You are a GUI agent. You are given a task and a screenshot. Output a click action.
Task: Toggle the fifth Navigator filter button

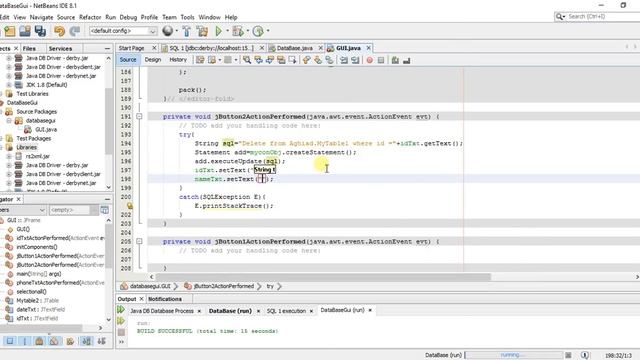(70, 341)
